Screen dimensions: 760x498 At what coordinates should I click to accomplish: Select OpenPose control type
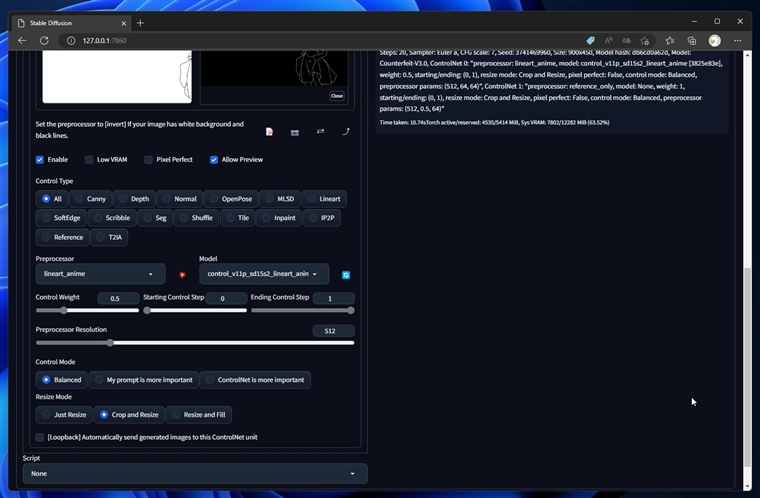pos(231,199)
